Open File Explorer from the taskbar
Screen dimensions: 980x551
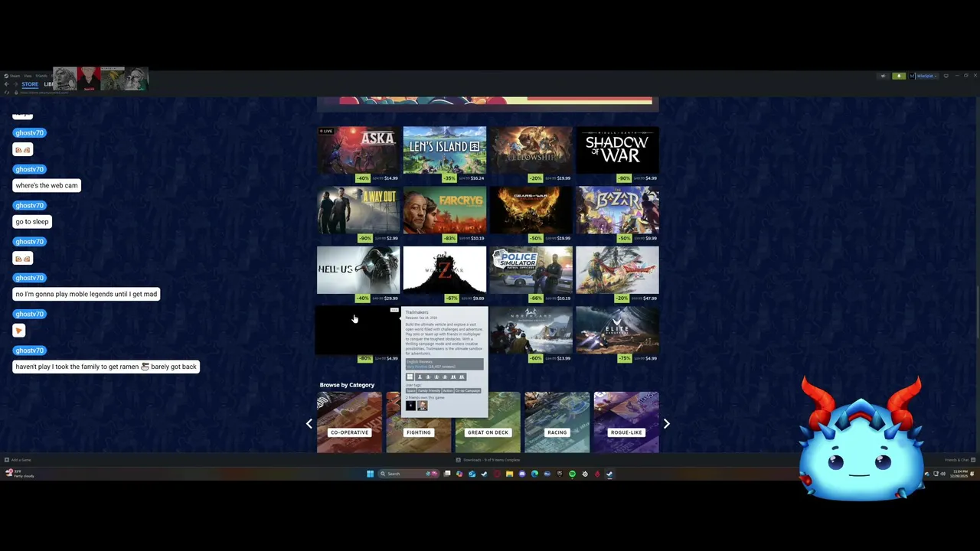click(x=509, y=474)
